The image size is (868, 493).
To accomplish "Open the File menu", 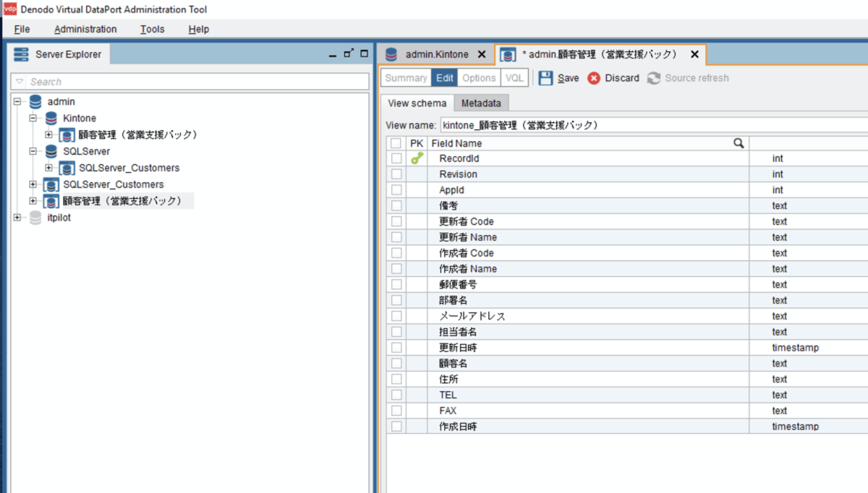I will pos(22,29).
